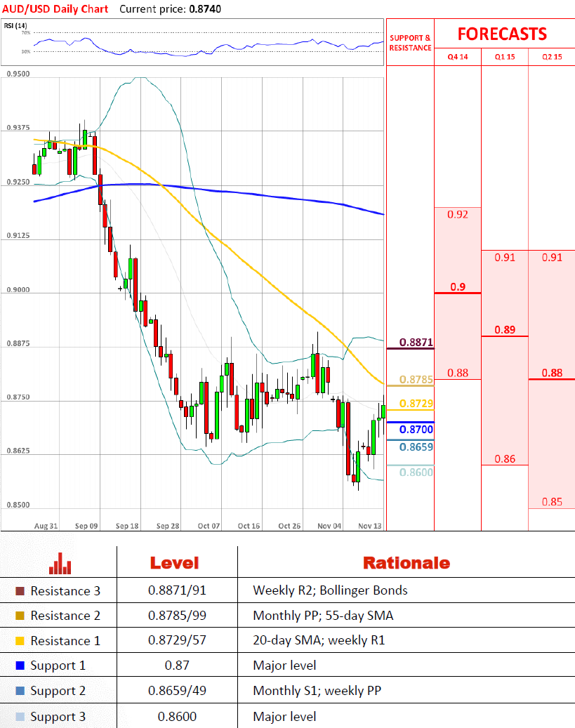The height and width of the screenshot is (728, 575).
Task: Select the Resistance 2 row label
Action: pyautogui.click(x=65, y=616)
